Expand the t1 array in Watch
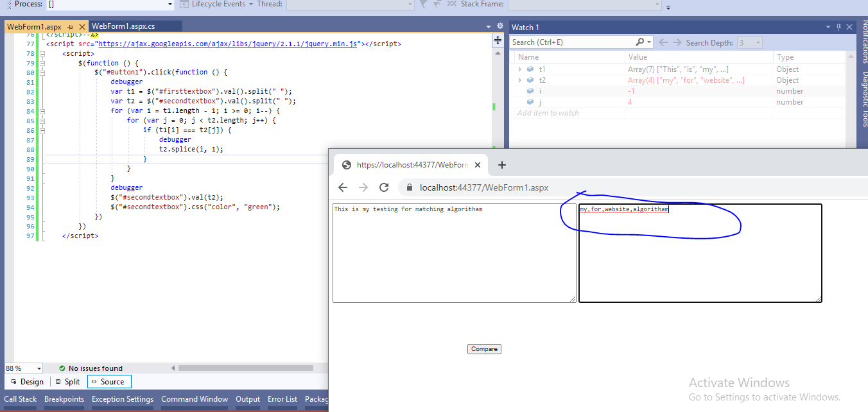868x412 pixels. point(520,69)
